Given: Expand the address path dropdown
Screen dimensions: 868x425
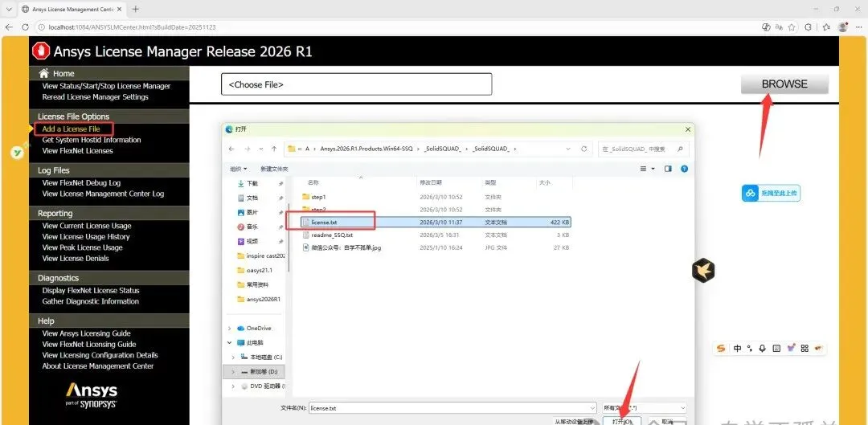Looking at the screenshot, I should pos(568,149).
